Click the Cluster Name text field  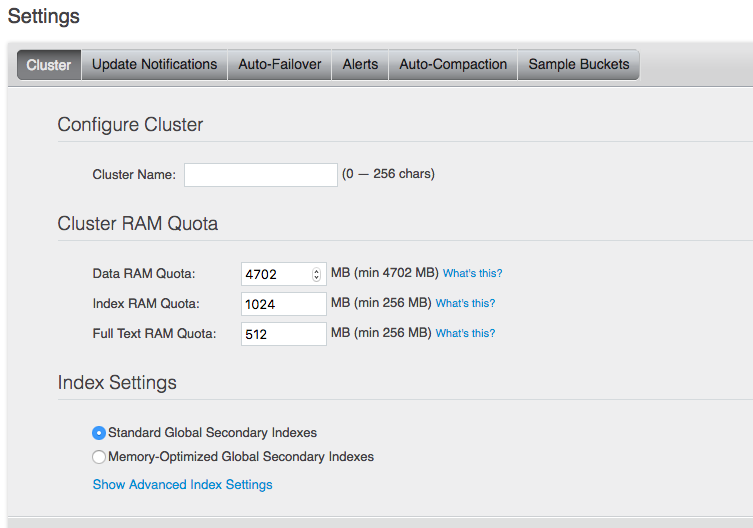coord(261,175)
